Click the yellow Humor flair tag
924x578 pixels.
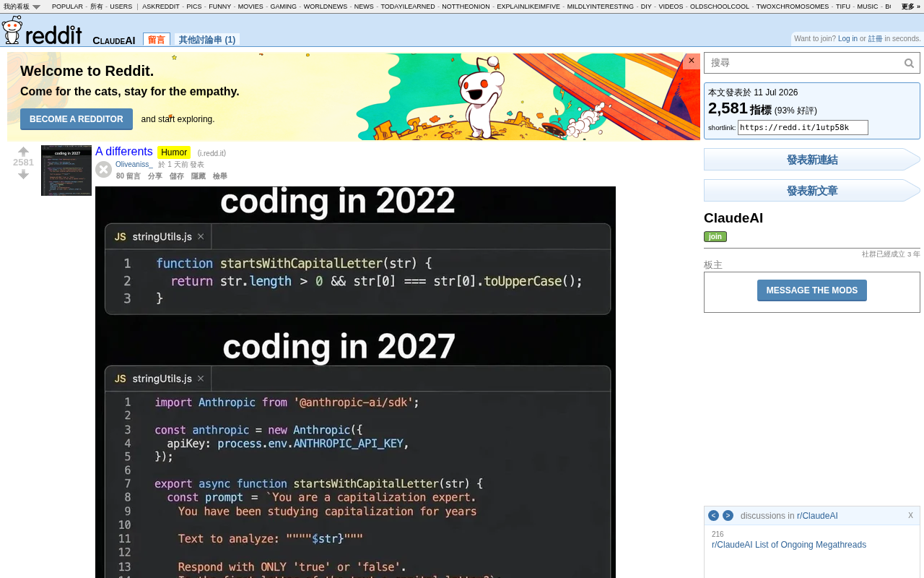174,152
